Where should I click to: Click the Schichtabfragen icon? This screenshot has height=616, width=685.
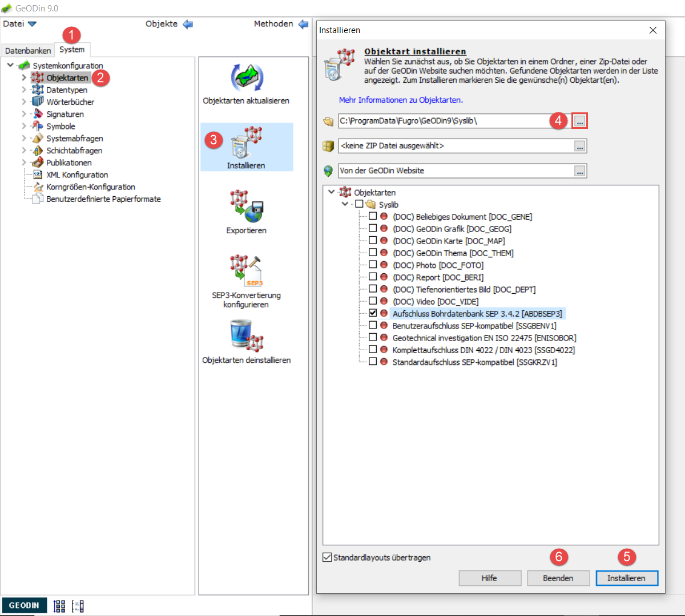tap(38, 151)
